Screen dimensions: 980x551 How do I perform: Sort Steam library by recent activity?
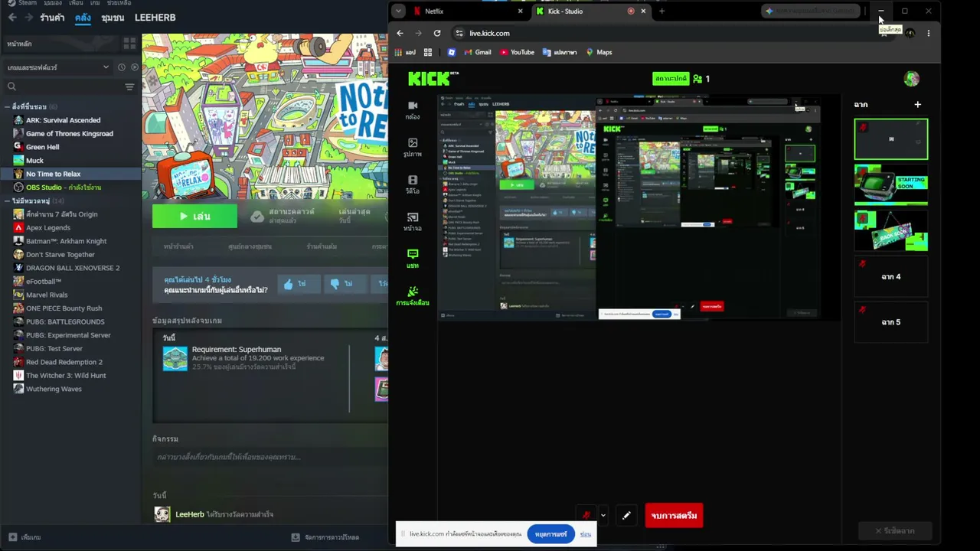tap(121, 67)
